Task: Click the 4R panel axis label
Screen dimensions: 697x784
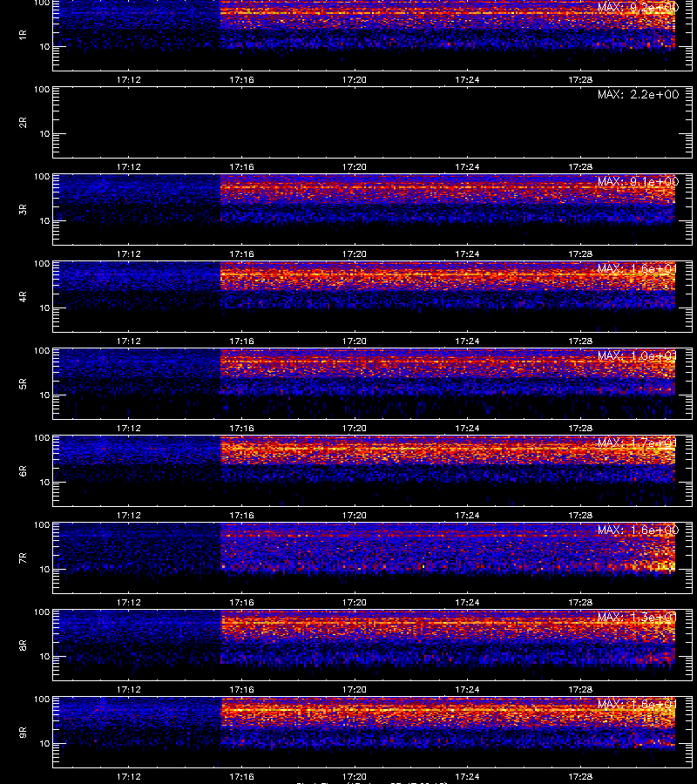Action: [23, 296]
